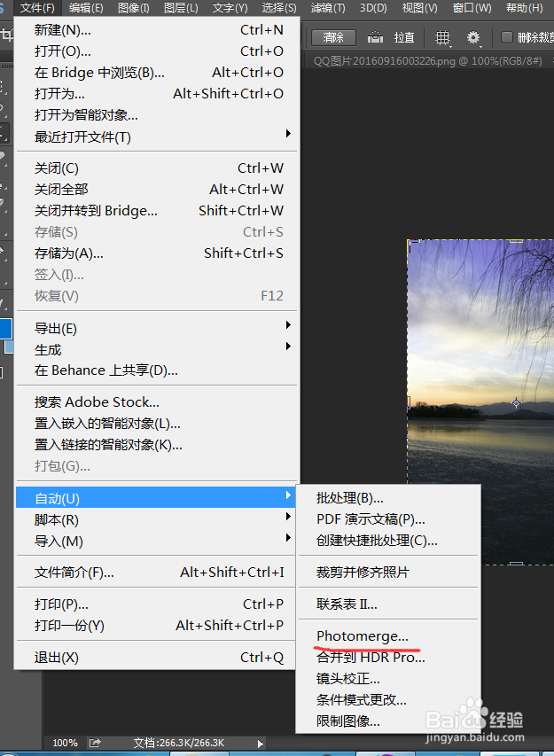Screen dimensions: 554x756
Task: Open the 图像(I) menu
Action: tap(134, 8)
